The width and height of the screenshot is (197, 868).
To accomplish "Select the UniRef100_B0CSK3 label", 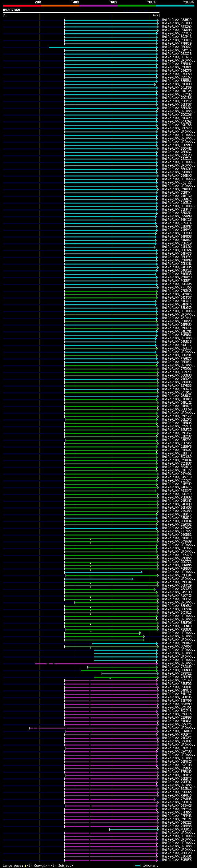I will 177,128.
